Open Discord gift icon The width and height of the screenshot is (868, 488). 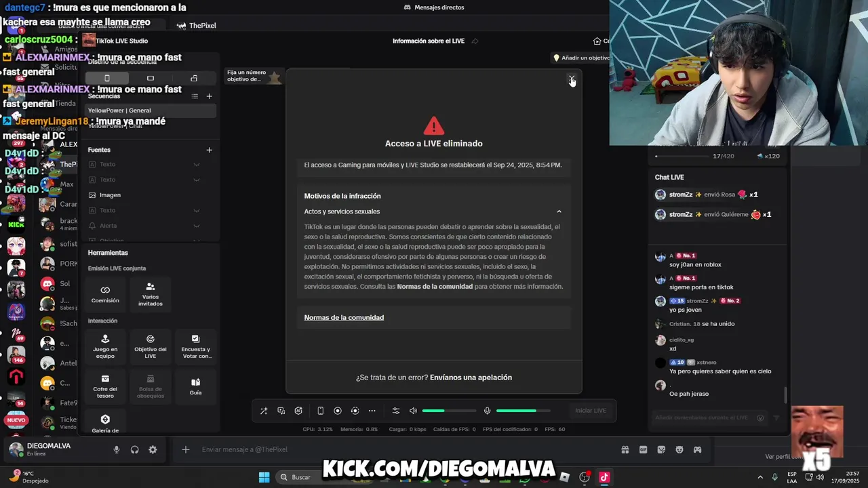point(625,449)
